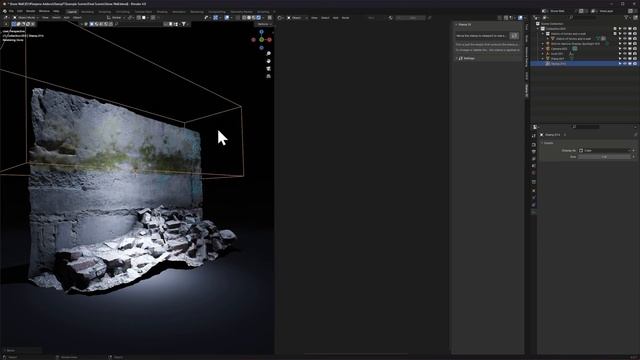Switch to the Layout workspace tab
640x360 pixels.
pos(72,12)
